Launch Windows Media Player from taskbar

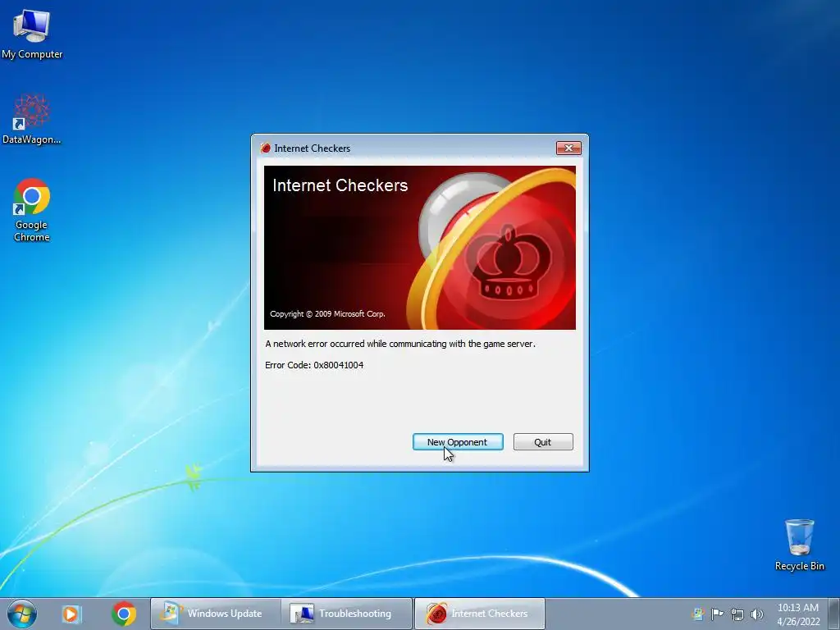pyautogui.click(x=71, y=614)
